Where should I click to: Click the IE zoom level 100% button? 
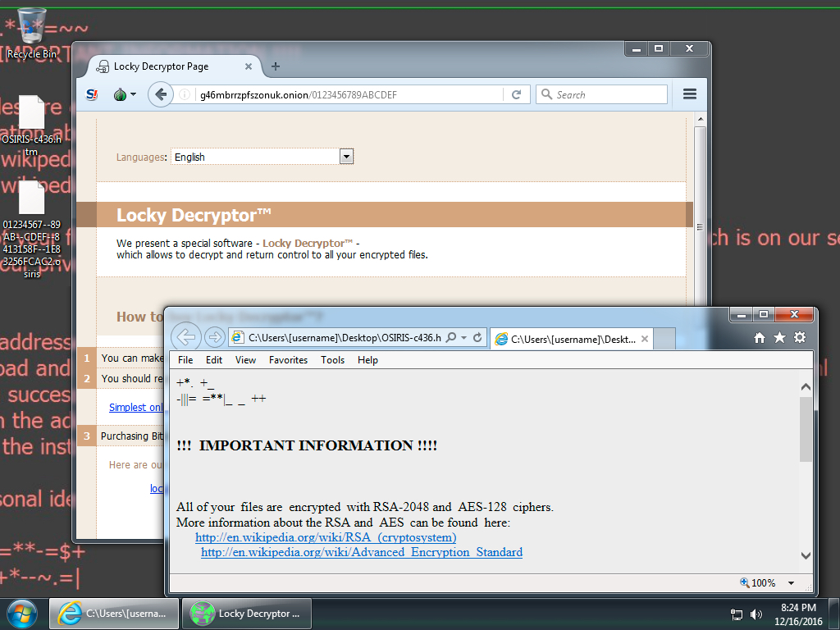click(x=757, y=583)
